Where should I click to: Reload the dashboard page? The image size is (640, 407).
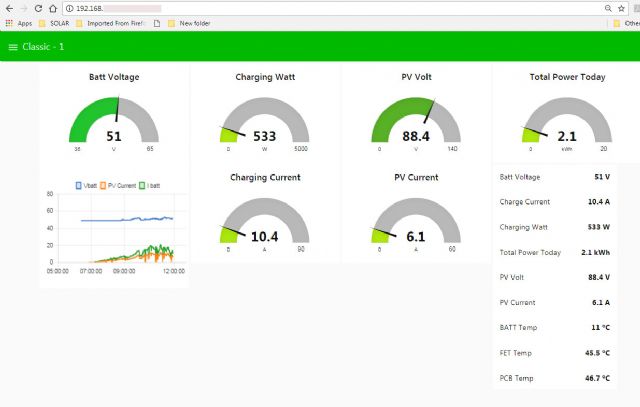coord(38,8)
